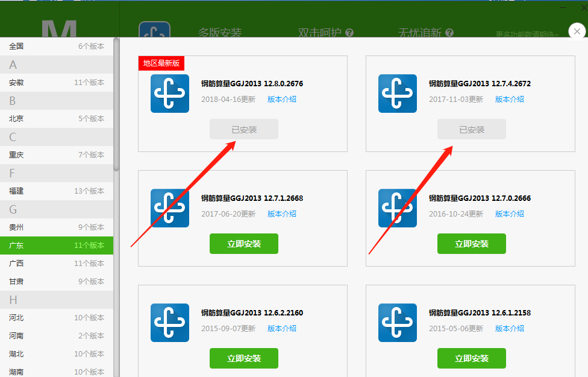The height and width of the screenshot is (377, 588).
Task: Open 版本介绍 link for version 12.6.2.2160
Action: (281, 328)
